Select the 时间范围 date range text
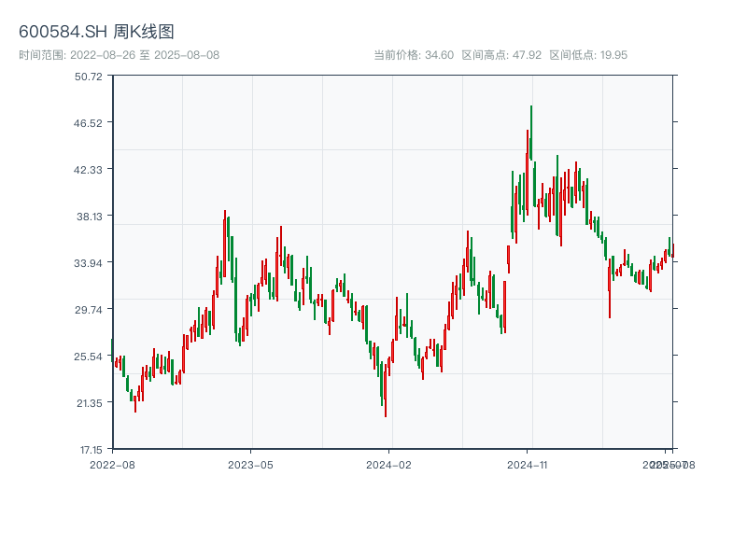This screenshot has width=747, height=560. tap(119, 55)
